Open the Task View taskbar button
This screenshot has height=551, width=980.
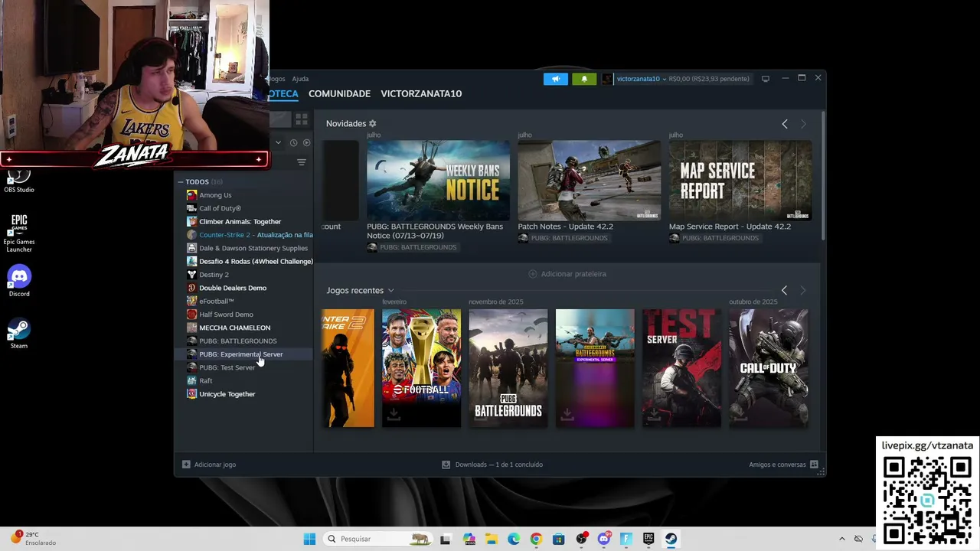[x=446, y=539]
